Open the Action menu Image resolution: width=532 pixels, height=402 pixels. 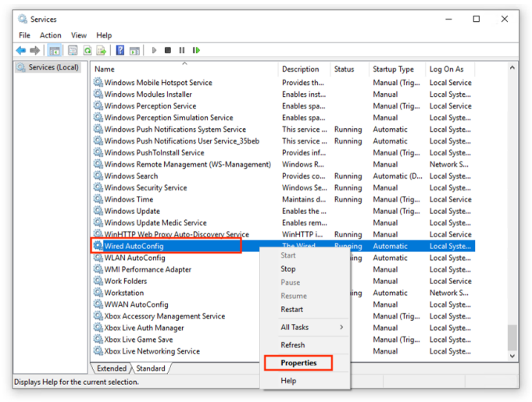50,35
